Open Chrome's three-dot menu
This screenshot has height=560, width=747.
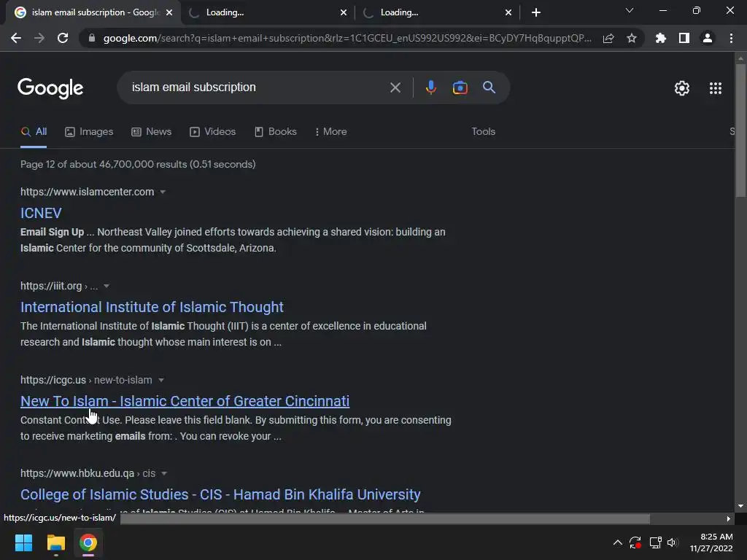731,38
